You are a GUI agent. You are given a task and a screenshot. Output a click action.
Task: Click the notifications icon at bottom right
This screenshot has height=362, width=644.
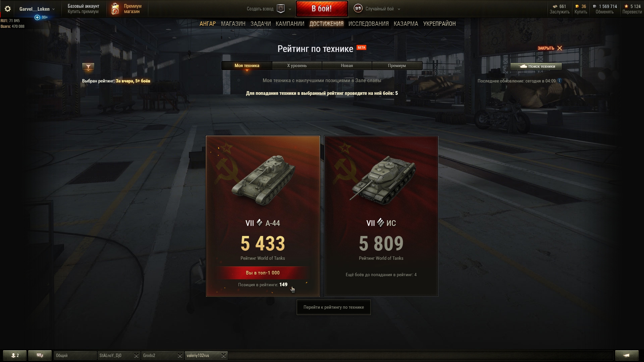627,355
